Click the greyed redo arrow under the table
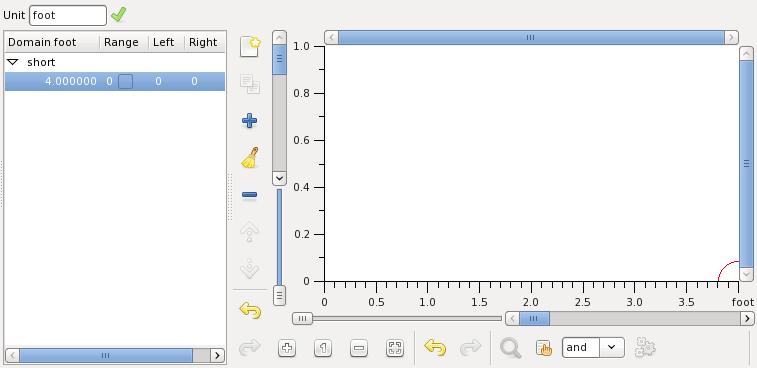This screenshot has height=368, width=757. [x=250, y=347]
